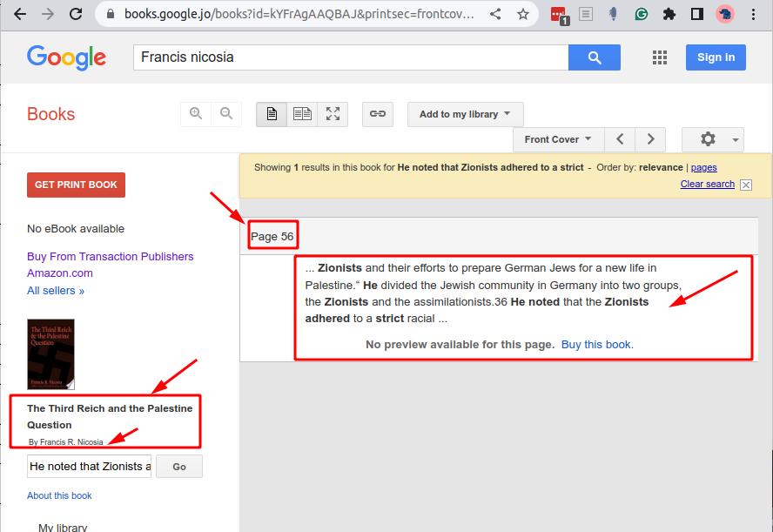
Task: Open the settings gear menu
Action: [x=712, y=139]
